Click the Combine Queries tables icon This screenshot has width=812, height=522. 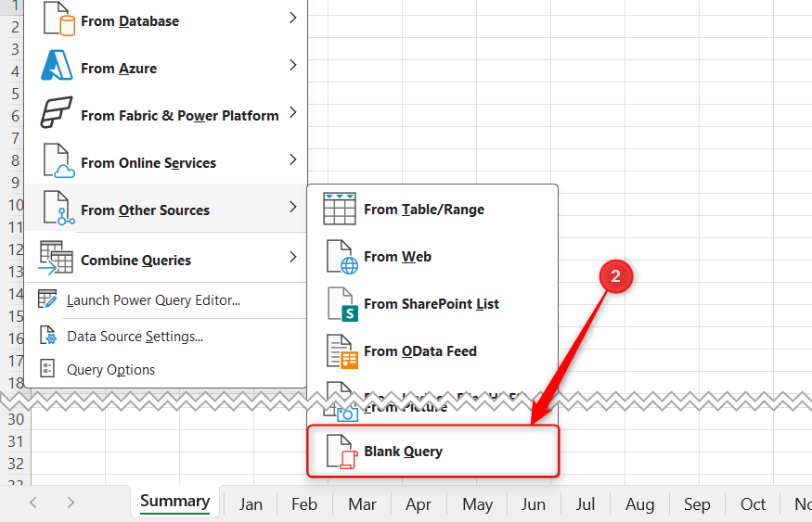(56, 257)
